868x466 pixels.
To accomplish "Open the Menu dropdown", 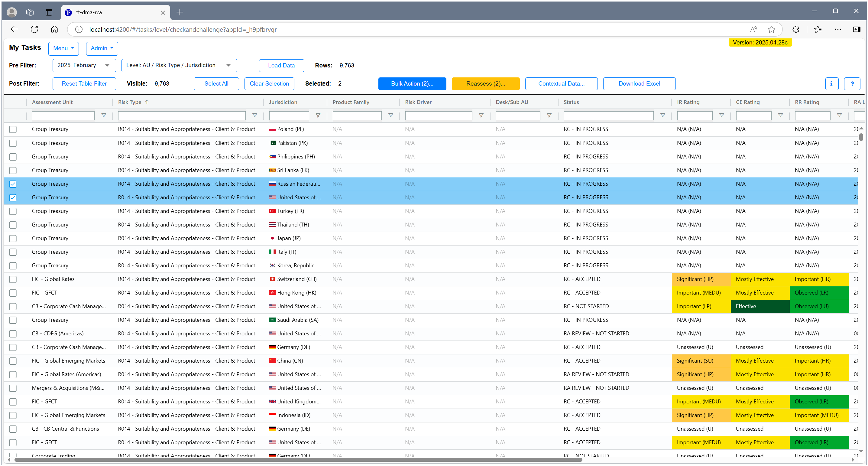I will [63, 49].
